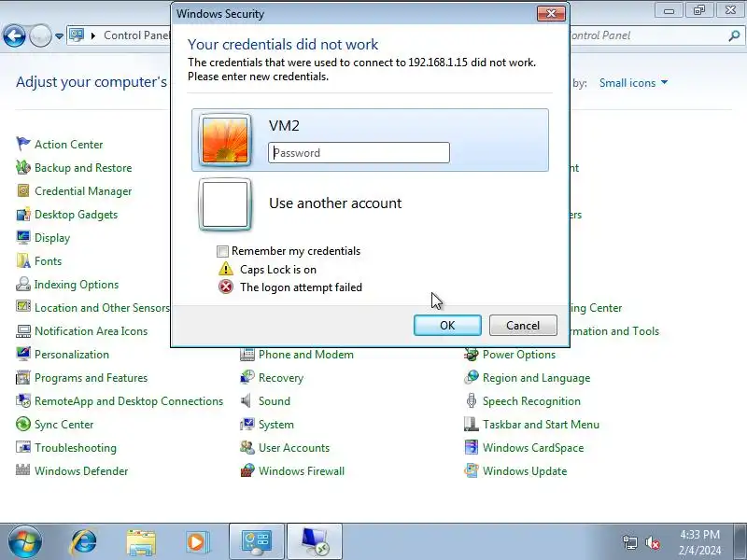Viewport: 747px width, 560px height.
Task: Open Windows Explorer from the taskbar
Action: tap(141, 542)
